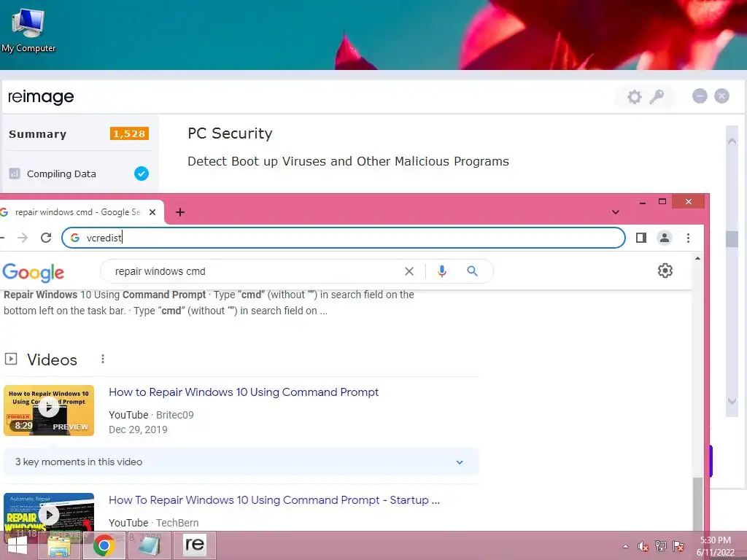Click the Compiling Data checkmark in Reimage
The width and height of the screenshot is (747, 560).
[x=141, y=174]
